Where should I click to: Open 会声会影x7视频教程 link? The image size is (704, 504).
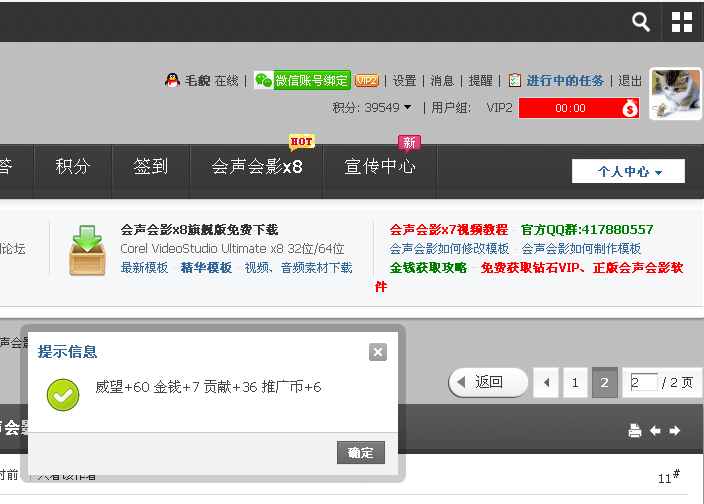pos(449,230)
